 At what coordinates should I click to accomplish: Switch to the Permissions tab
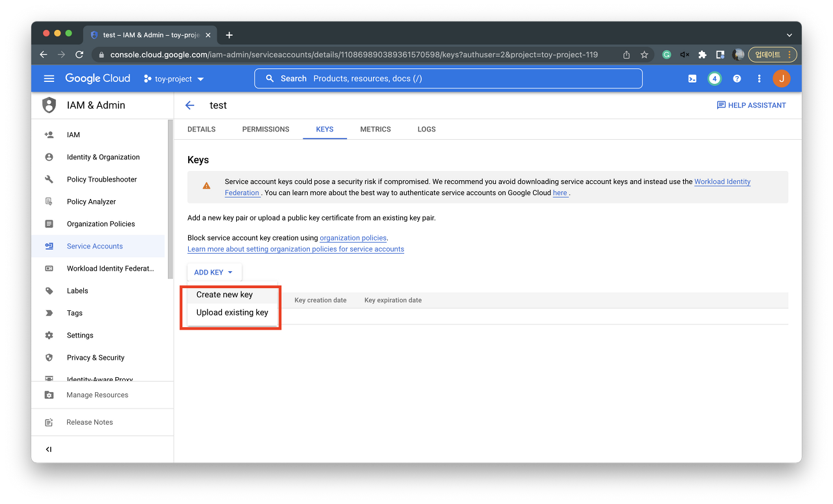pyautogui.click(x=266, y=129)
